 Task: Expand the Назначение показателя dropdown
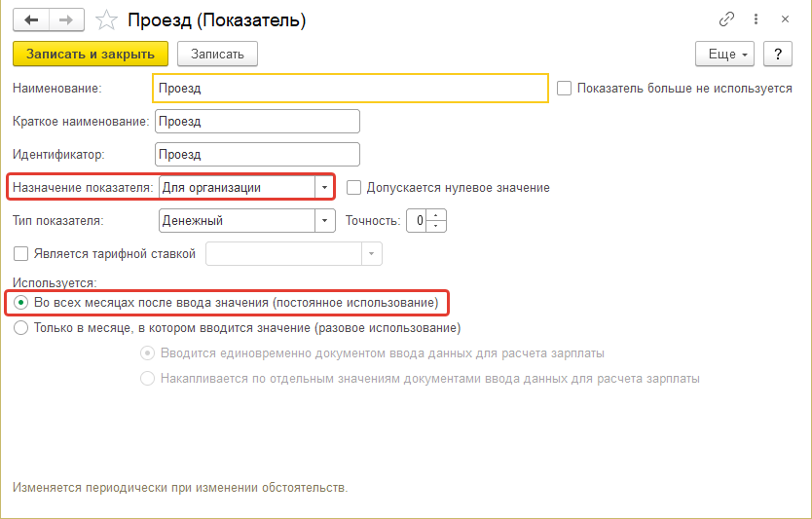323,187
